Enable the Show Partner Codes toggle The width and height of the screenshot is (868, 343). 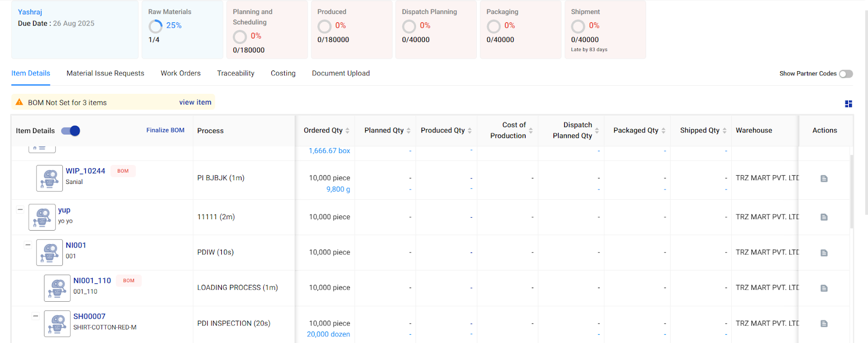[x=845, y=74]
